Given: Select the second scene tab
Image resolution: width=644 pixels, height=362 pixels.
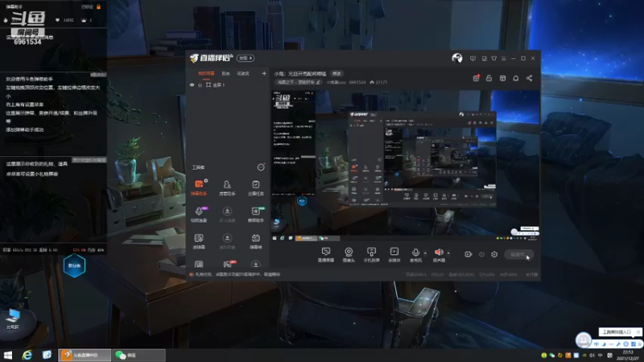Looking at the screenshot, I should pyautogui.click(x=225, y=73).
